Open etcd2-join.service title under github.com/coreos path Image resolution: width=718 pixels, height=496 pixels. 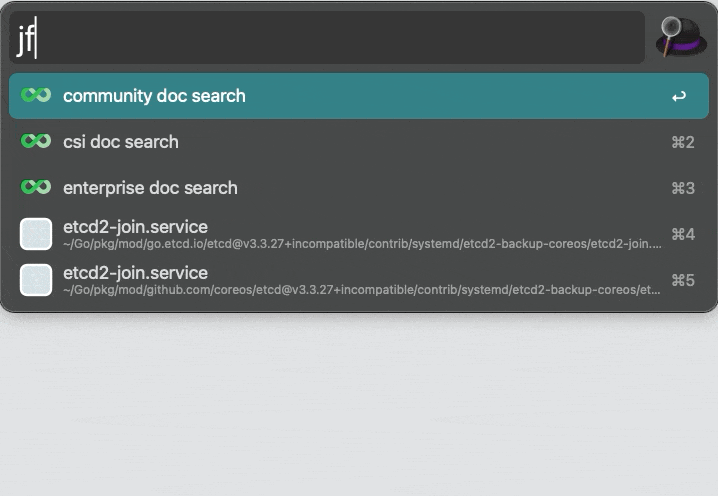click(x=135, y=273)
